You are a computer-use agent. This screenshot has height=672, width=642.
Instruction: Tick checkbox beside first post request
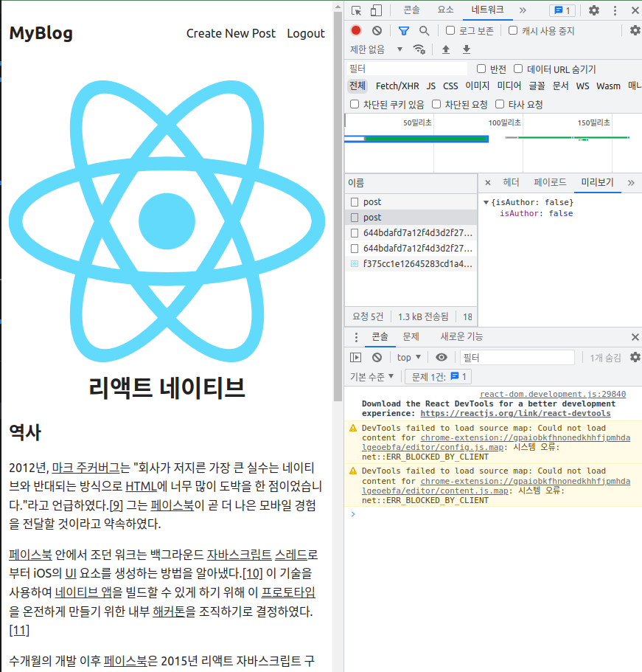click(x=355, y=202)
